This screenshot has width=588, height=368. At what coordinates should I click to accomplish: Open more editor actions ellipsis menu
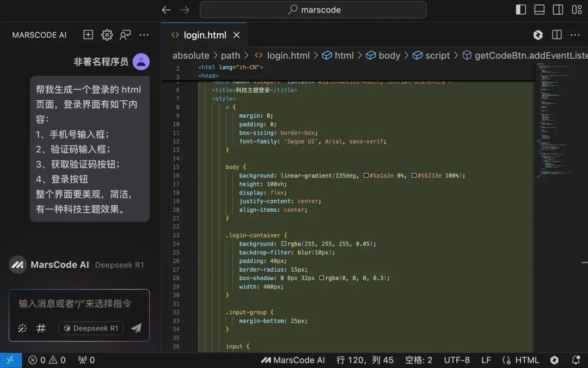pyautogui.click(x=575, y=34)
